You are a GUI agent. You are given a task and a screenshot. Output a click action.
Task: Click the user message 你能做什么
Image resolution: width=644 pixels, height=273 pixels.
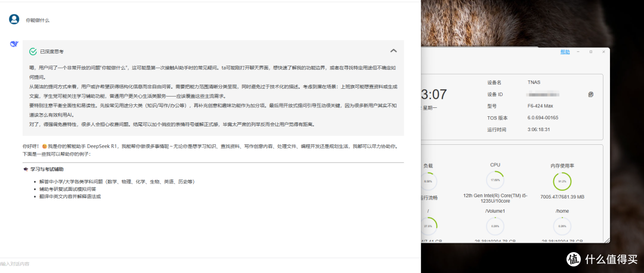point(38,20)
